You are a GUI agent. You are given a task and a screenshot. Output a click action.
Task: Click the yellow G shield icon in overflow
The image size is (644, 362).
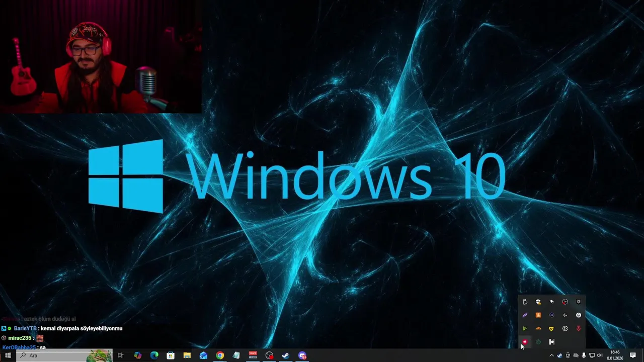click(x=551, y=328)
